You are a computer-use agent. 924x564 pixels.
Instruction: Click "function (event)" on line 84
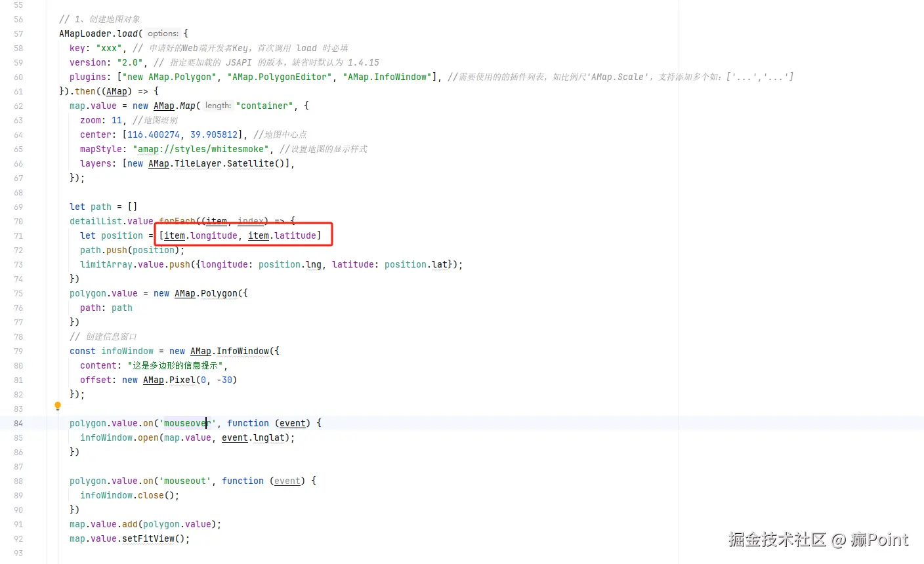point(269,423)
